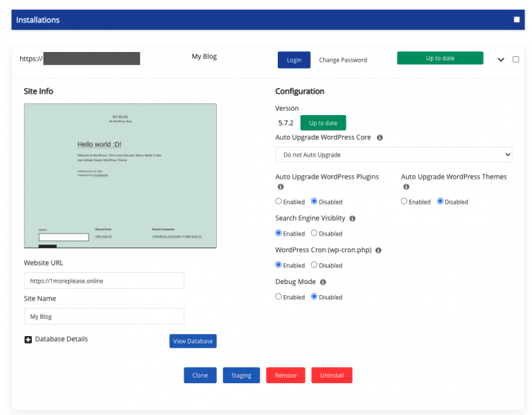Click the blue Login button

coord(294,60)
